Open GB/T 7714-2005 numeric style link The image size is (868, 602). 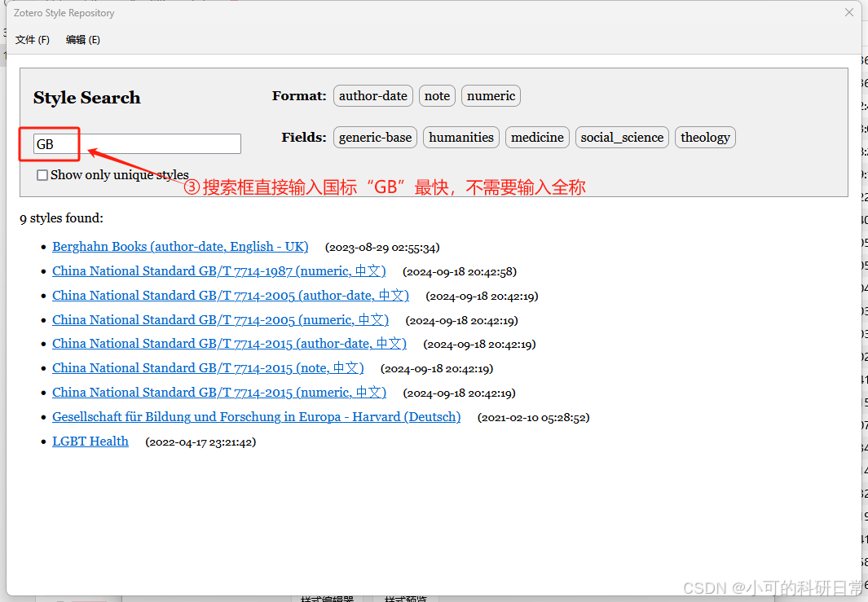coord(220,320)
